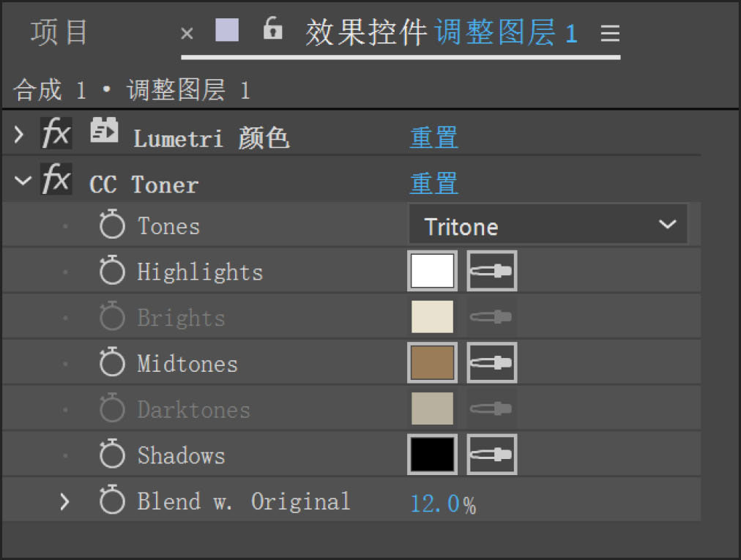Toggle the Highlights stopwatch icon

tap(112, 272)
